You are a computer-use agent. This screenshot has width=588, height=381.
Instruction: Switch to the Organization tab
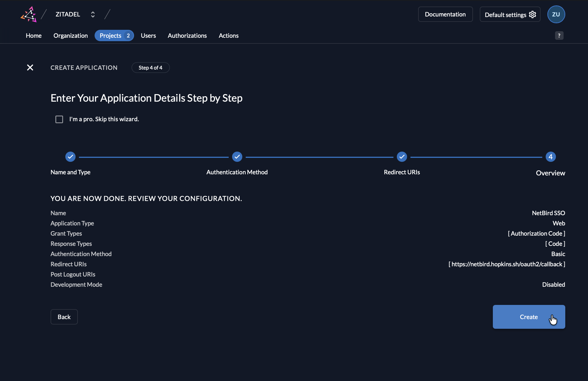coord(70,35)
